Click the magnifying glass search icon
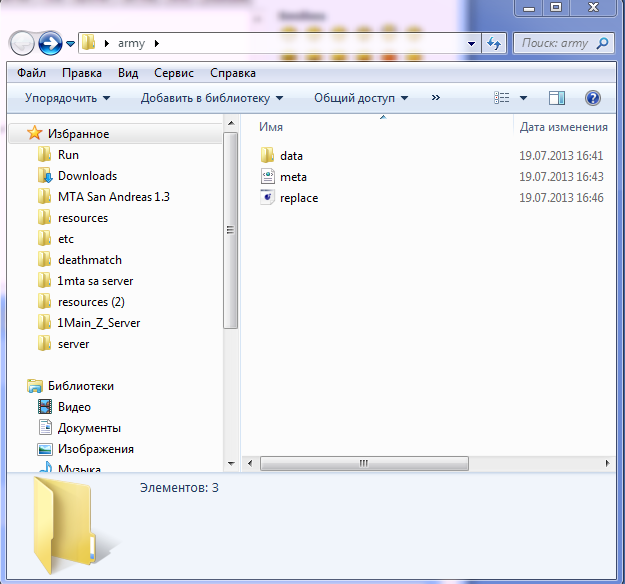Viewport: 625px width, 584px height. click(602, 43)
